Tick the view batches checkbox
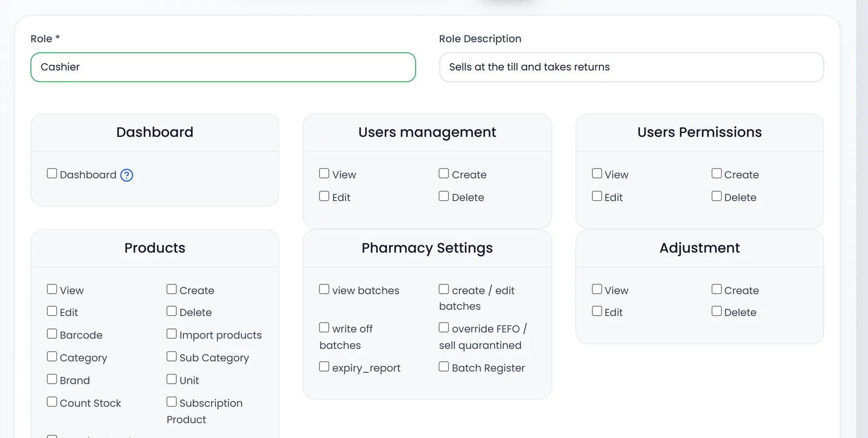This screenshot has height=438, width=868. tap(324, 289)
